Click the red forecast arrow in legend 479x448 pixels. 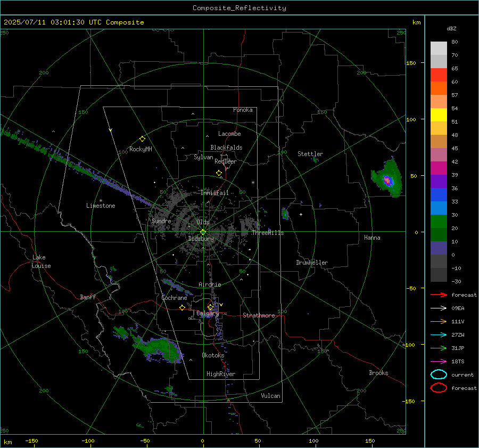(x=439, y=295)
